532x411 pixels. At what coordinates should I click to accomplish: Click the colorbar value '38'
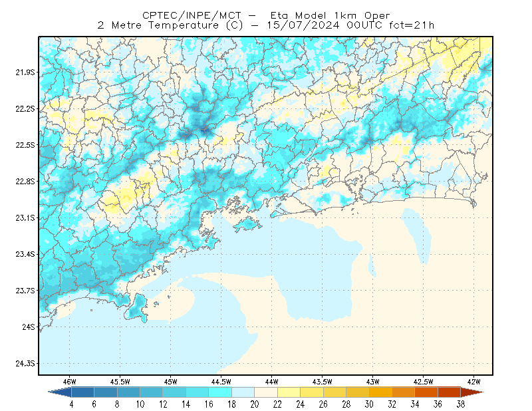(x=460, y=404)
